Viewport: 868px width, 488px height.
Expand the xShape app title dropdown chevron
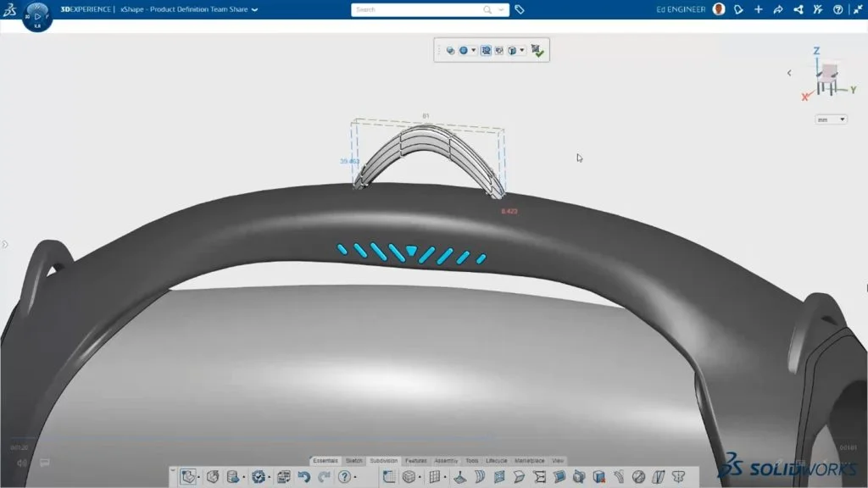255,9
